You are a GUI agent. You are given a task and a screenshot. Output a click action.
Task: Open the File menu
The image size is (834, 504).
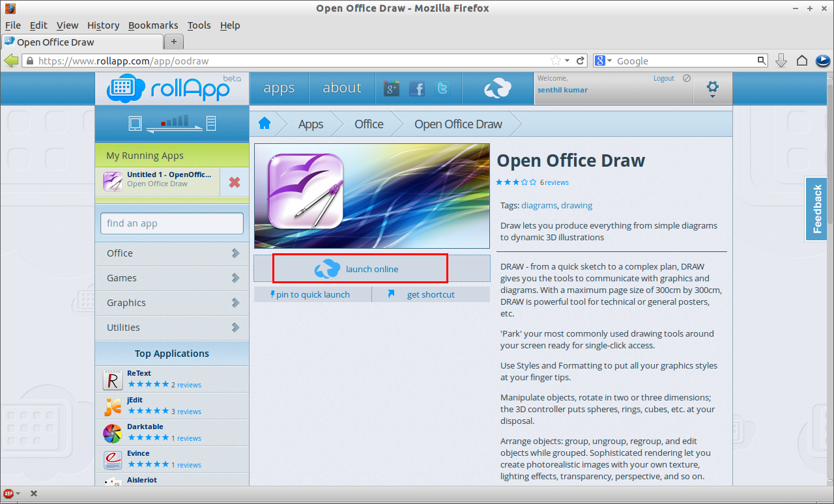(13, 25)
